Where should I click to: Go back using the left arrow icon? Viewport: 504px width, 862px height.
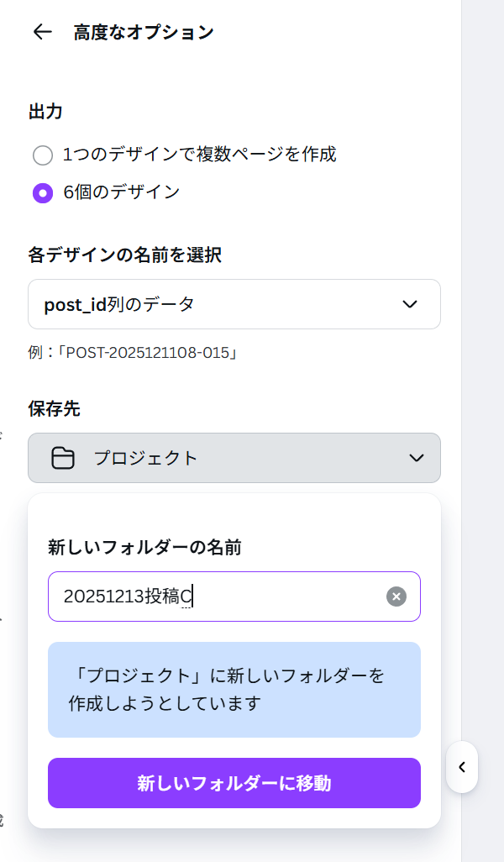42,33
